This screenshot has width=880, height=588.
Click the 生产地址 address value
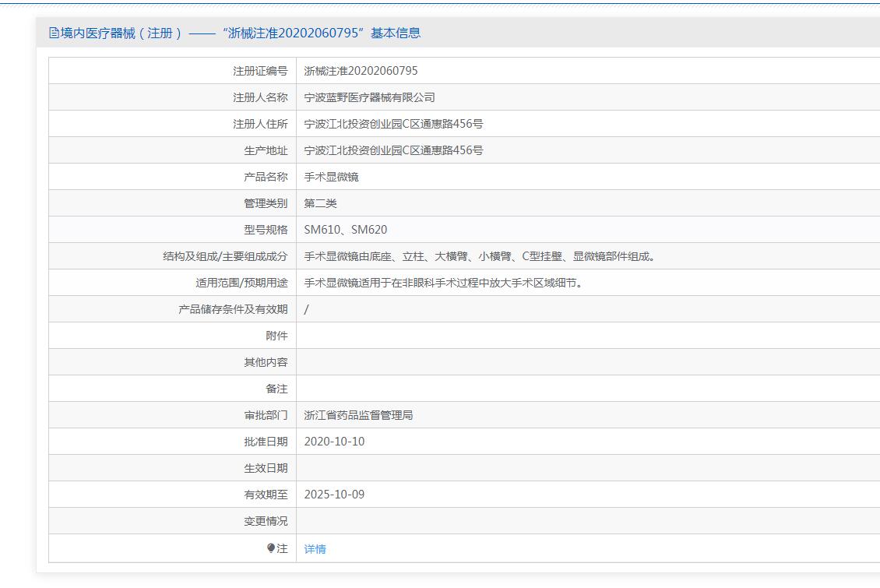(393, 150)
